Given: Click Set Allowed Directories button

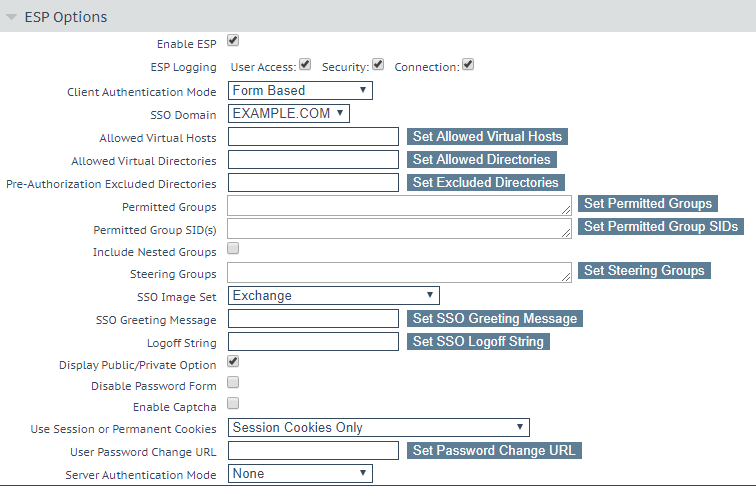Looking at the screenshot, I should pyautogui.click(x=482, y=160).
